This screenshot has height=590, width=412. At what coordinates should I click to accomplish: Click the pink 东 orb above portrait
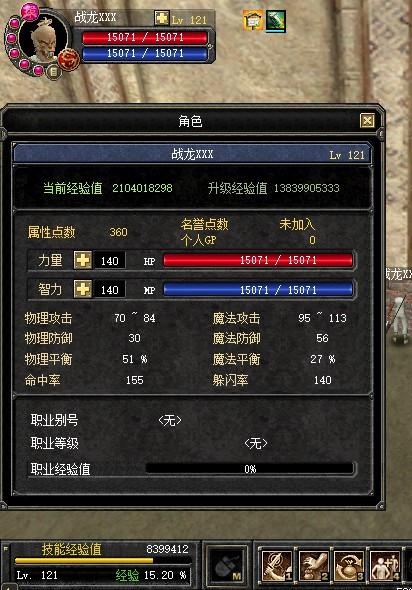click(30, 11)
